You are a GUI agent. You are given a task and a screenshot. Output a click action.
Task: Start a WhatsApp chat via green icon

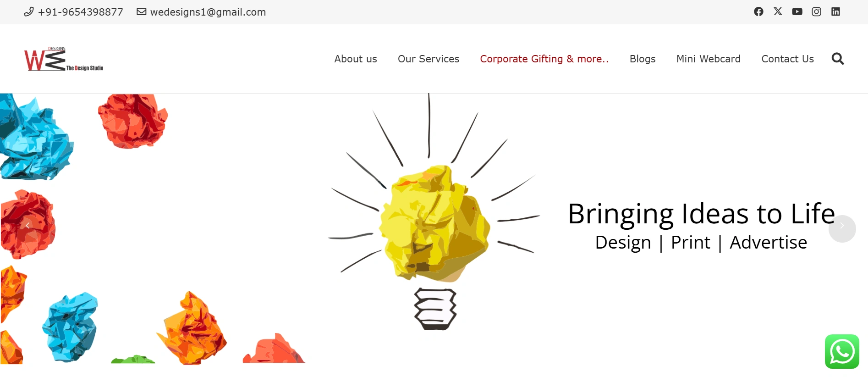842,351
